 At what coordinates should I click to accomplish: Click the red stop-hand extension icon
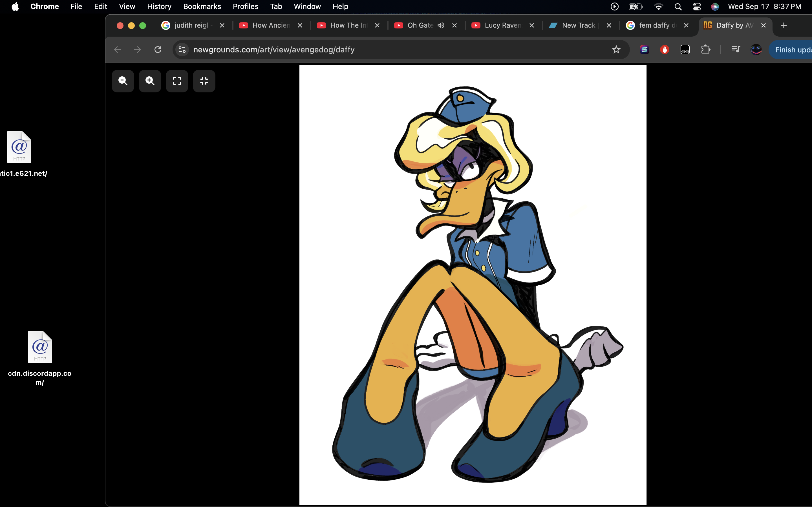click(x=664, y=50)
